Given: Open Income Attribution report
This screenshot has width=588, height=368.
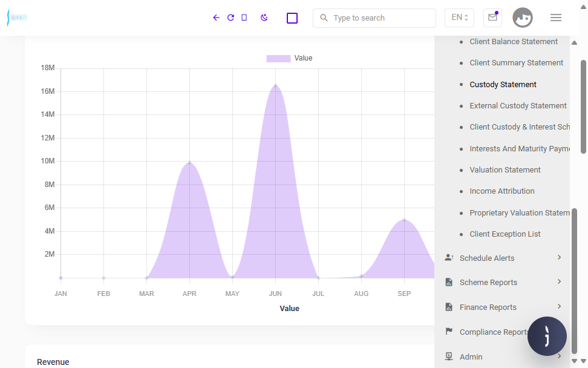Looking at the screenshot, I should pos(502,191).
